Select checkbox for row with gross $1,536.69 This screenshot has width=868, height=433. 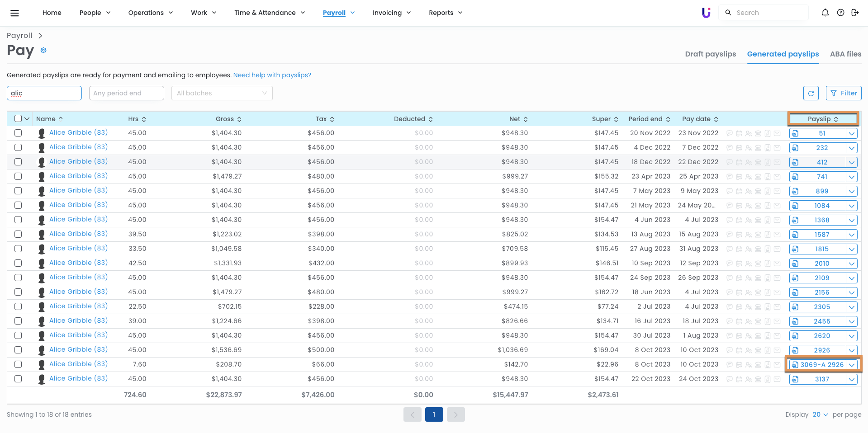pos(18,350)
